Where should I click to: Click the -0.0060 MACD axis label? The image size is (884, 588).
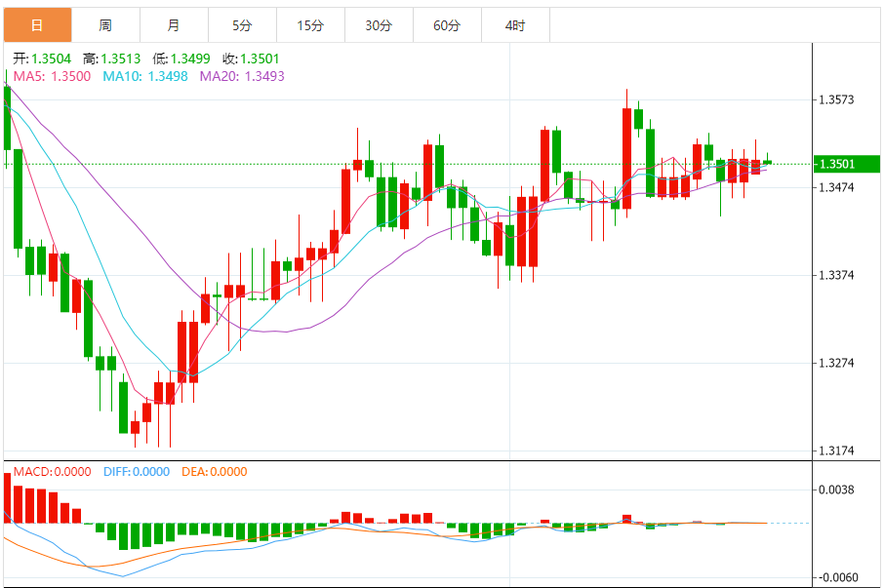pyautogui.click(x=837, y=577)
